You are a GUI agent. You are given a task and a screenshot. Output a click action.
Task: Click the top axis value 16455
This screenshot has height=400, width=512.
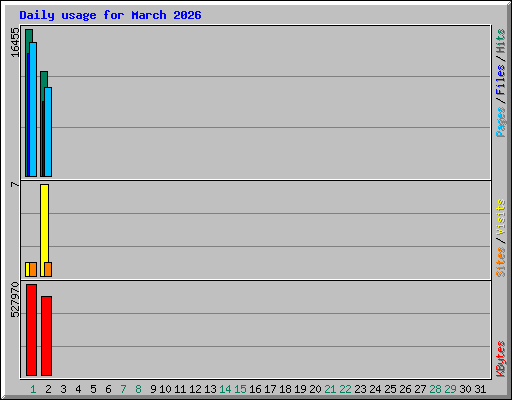coord(15,42)
